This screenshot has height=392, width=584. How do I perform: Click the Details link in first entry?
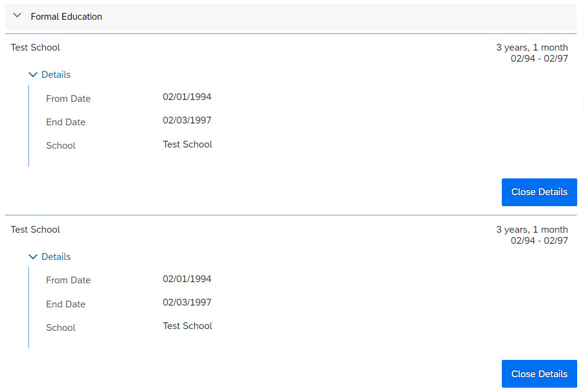click(56, 74)
